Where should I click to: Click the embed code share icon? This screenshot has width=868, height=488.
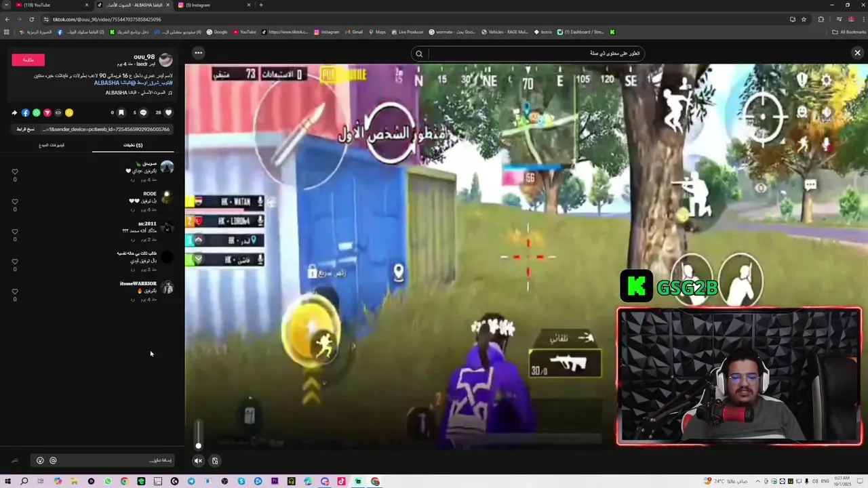58,113
